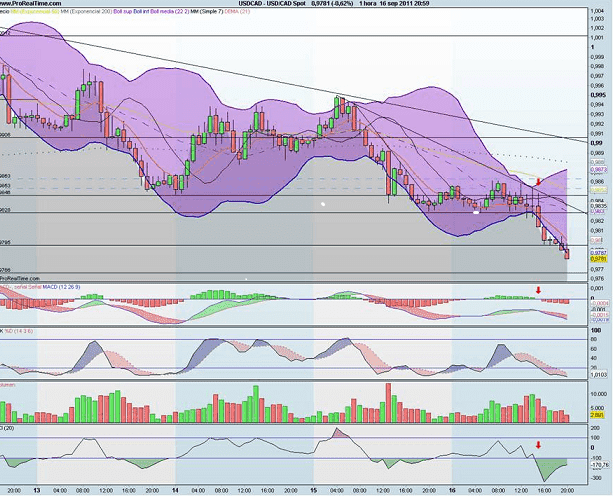Select the 'MM (Simple 7)' indicator label
This screenshot has height=496, width=613.
(207, 12)
